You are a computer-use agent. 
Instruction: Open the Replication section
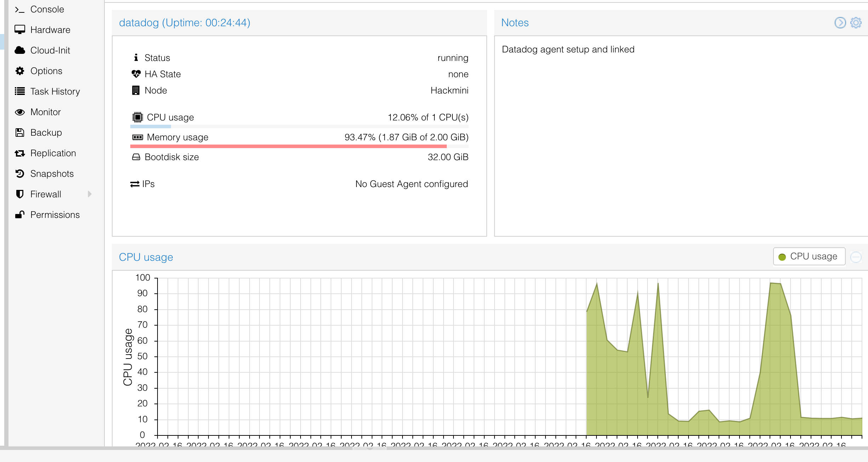[53, 153]
